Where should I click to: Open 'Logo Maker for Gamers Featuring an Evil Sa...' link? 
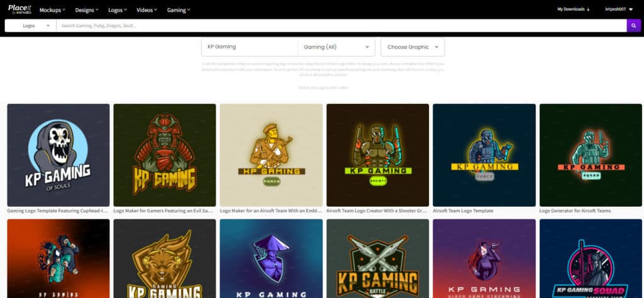tap(163, 211)
